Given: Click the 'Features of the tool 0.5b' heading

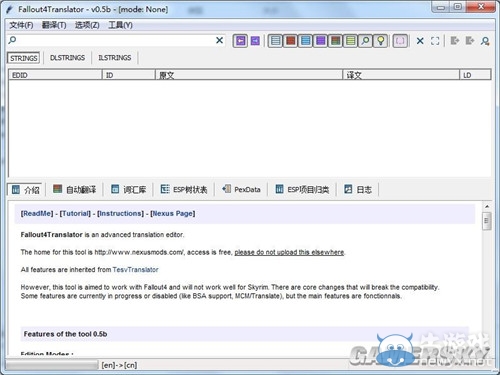Looking at the screenshot, I should pyautogui.click(x=65, y=334).
